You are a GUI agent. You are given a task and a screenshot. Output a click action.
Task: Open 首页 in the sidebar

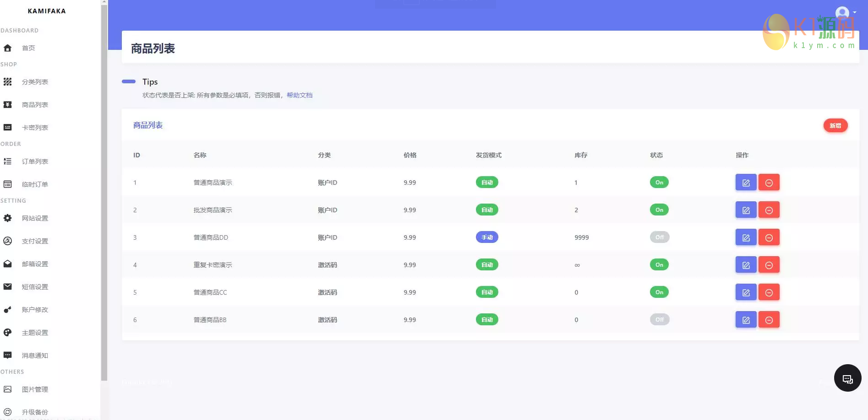(28, 48)
